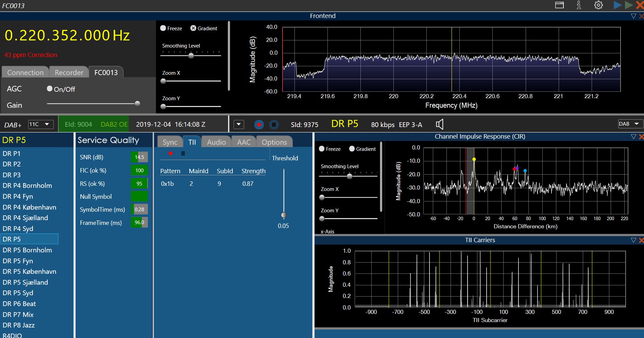The image size is (644, 338).
Task: Open the Recorder tab
Action: coord(69,72)
